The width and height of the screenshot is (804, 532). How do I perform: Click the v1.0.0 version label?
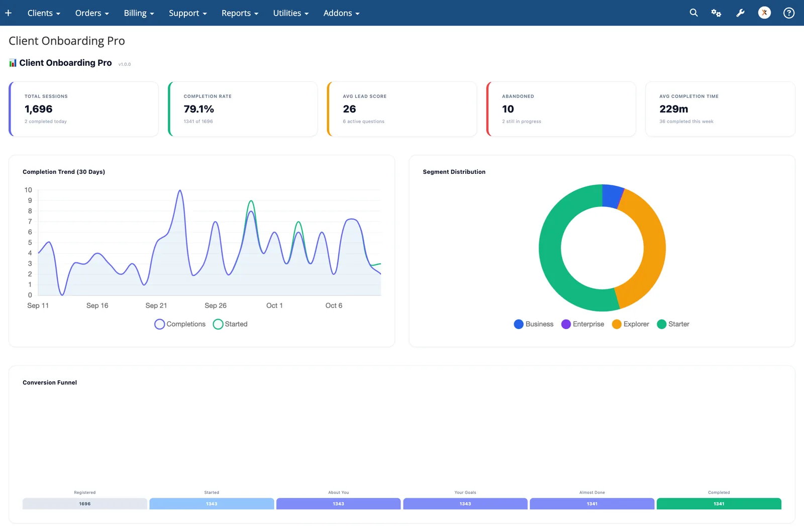(125, 64)
